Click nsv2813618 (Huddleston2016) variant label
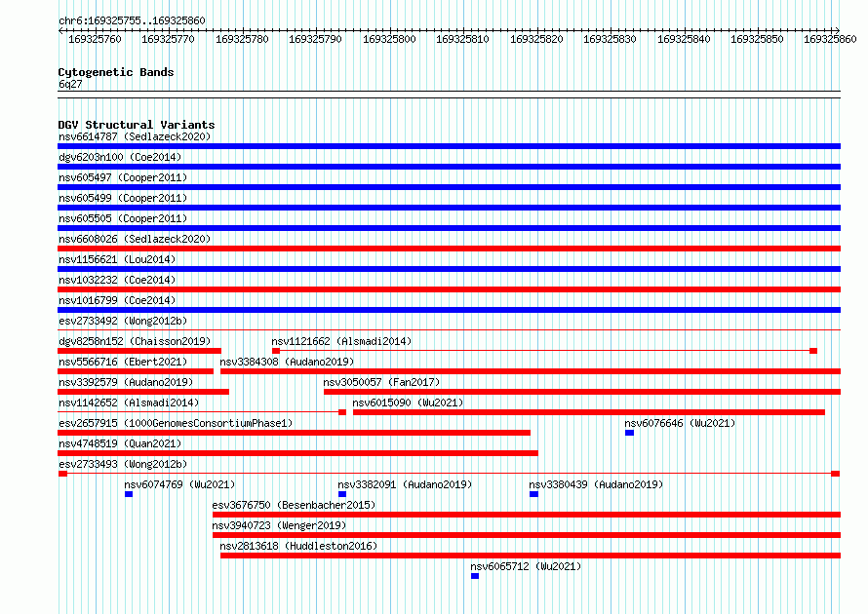 [x=298, y=546]
